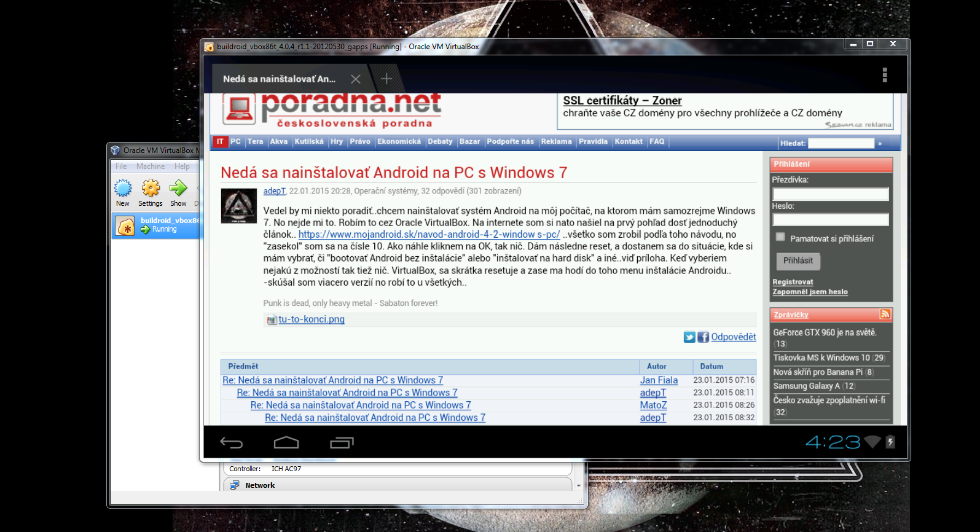
Task: Go to the Tera section
Action: pyautogui.click(x=255, y=142)
